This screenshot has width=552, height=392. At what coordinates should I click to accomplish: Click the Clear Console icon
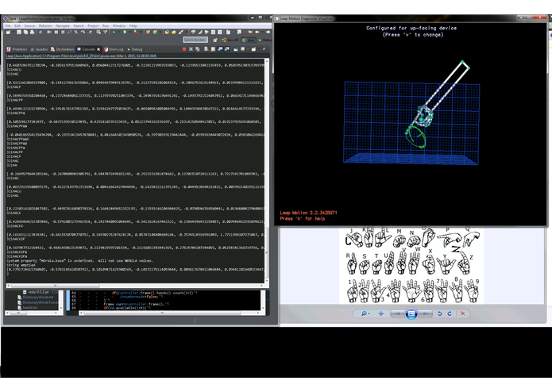pyautogui.click(x=207, y=49)
